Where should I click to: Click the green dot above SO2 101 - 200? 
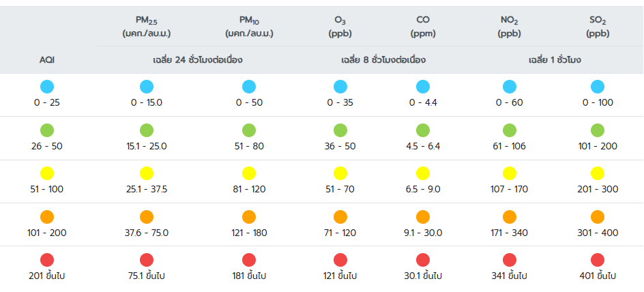[598, 130]
